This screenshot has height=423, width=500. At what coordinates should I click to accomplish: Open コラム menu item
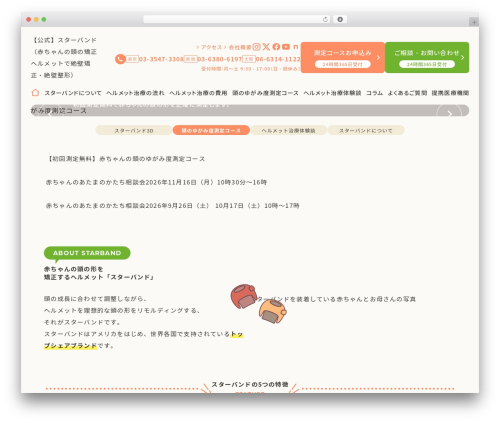coord(374,93)
